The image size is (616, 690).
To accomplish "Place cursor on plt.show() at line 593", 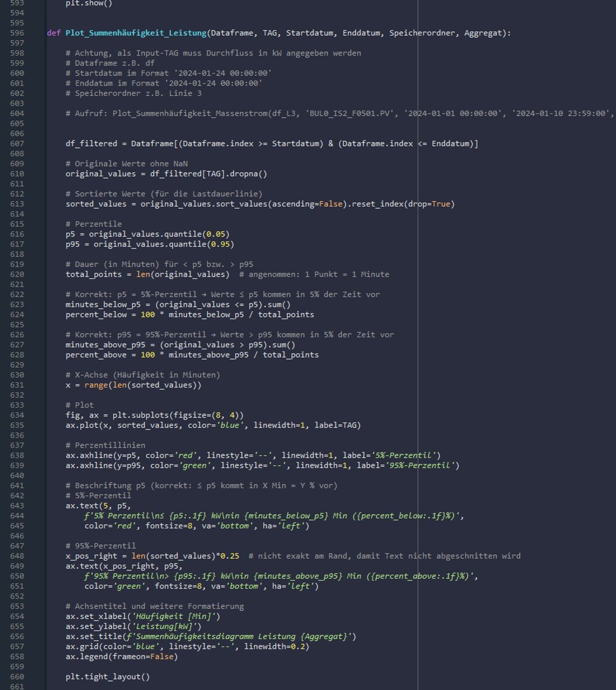I will pyautogui.click(x=89, y=3).
